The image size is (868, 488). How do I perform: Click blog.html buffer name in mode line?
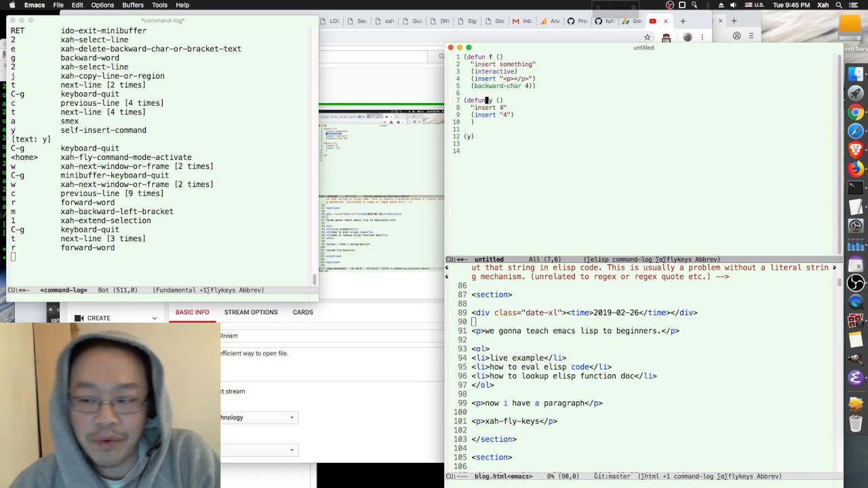coord(503,476)
